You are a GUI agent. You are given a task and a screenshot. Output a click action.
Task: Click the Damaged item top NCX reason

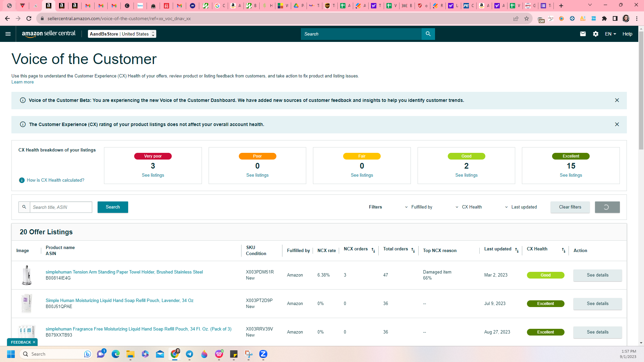437,272
